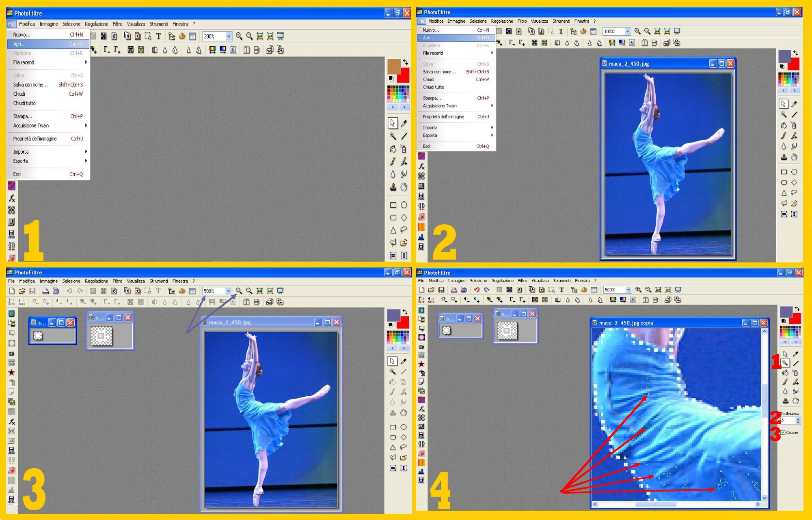Click next palette arrow in screenshot 1

[x=404, y=107]
